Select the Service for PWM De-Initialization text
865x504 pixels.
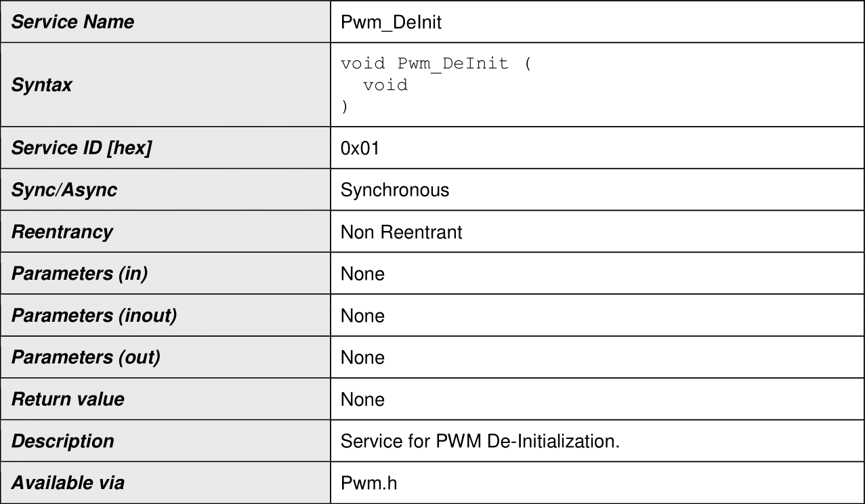(x=480, y=442)
